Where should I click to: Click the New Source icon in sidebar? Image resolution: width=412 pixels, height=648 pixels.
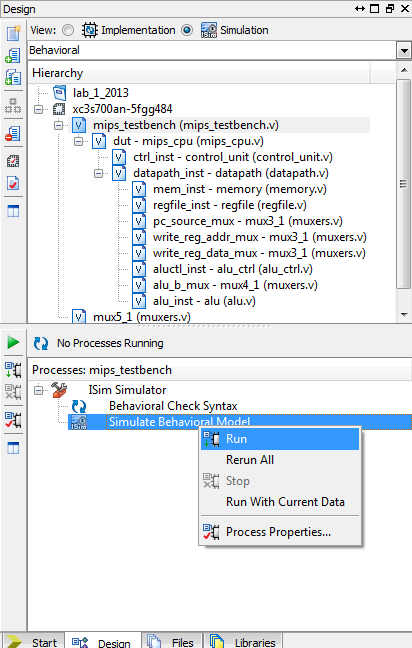pyautogui.click(x=13, y=33)
